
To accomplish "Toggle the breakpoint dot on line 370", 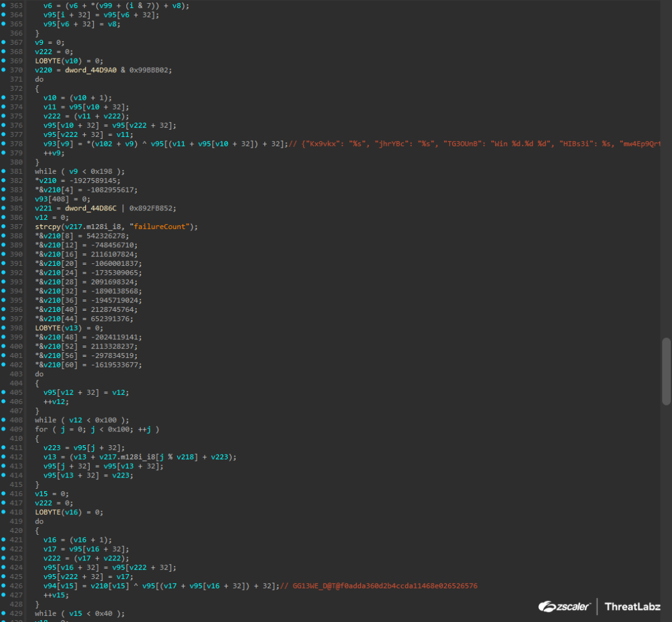I will 4,70.
